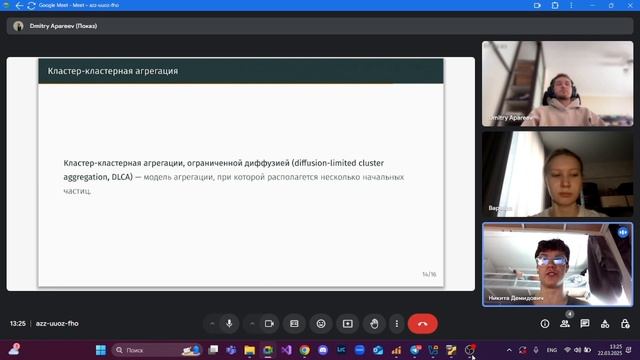This screenshot has height=360, width=640.
Task: Open the more options three-dot menu
Action: click(x=397, y=324)
